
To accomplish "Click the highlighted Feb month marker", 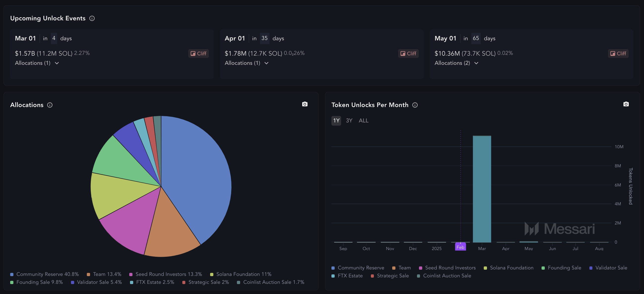I will point(460,247).
